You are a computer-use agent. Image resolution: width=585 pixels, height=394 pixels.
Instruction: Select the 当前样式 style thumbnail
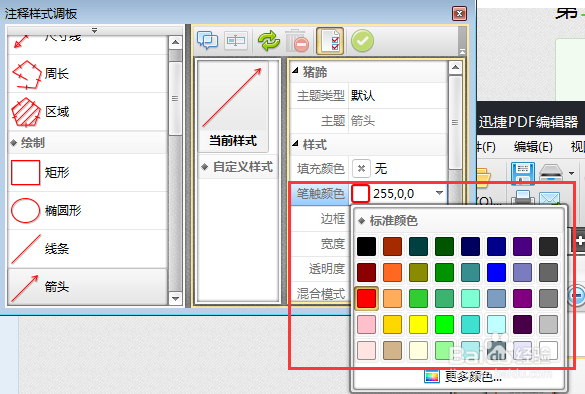(x=233, y=106)
